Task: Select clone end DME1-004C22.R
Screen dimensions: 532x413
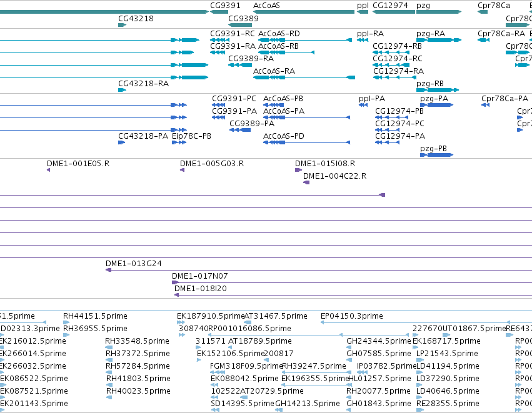Action: coord(306,182)
